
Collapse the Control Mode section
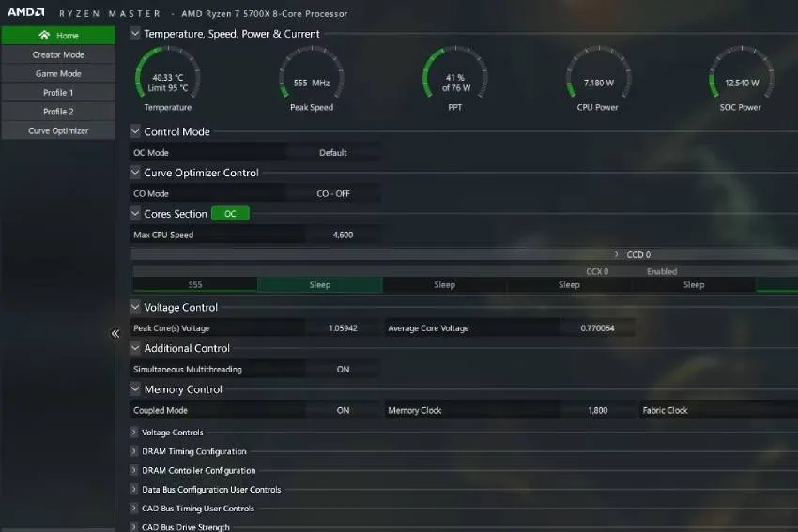135,131
